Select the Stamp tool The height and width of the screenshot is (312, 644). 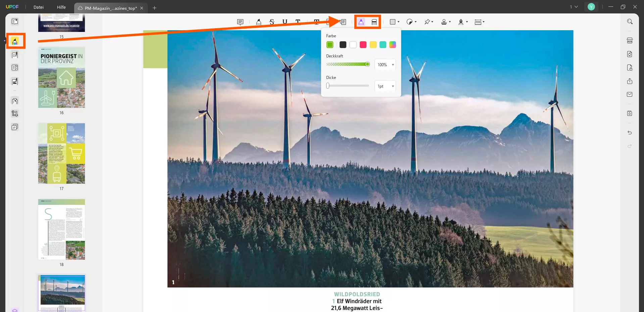(444, 21)
